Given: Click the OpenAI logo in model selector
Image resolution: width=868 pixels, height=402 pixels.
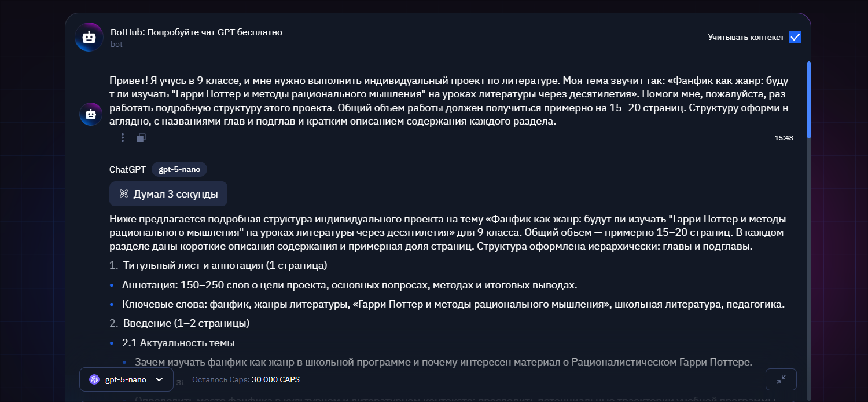Looking at the screenshot, I should pos(94,380).
